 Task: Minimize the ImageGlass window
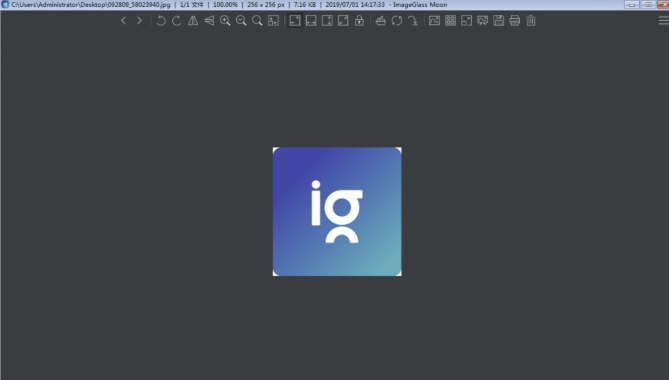(632, 5)
